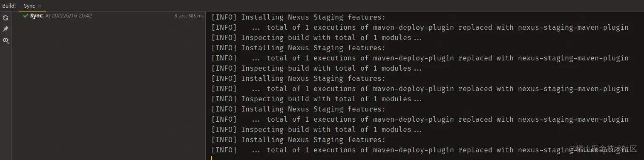
Task: Click the last Installing Nexus Staging features line
Action: coord(298,140)
